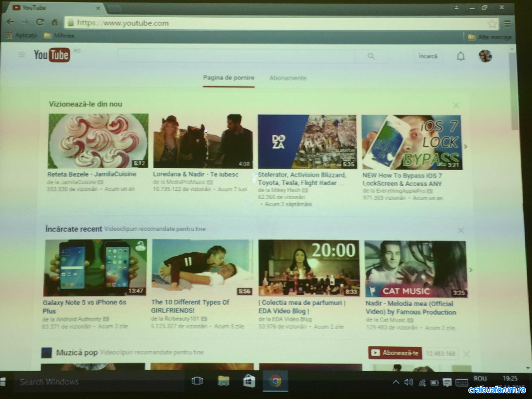Open File Explorer from the taskbar
Viewport: 532px width, 399px height.
pyautogui.click(x=223, y=381)
